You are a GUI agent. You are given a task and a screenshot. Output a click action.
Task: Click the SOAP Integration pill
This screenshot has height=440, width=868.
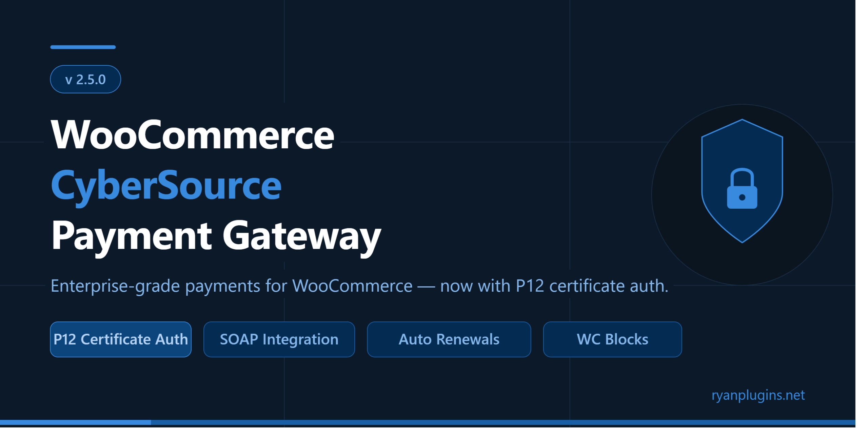click(x=279, y=339)
